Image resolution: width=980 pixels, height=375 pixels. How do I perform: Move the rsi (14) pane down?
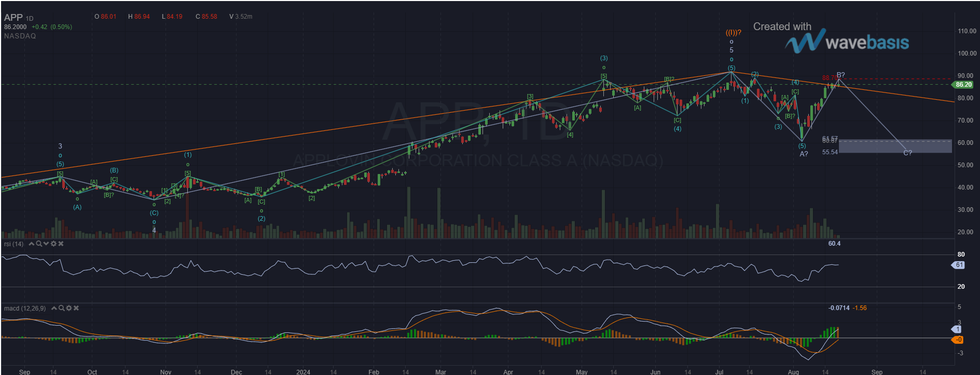(x=46, y=244)
